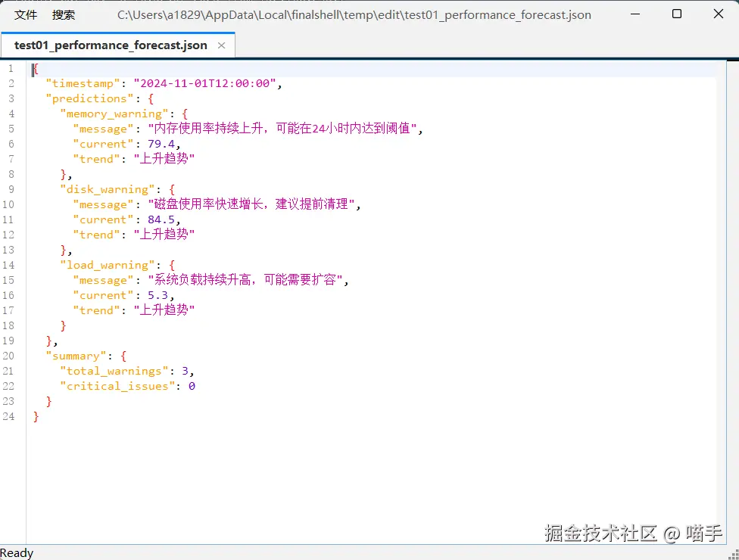Click line number 24 in the gutter
The image size is (739, 560).
8,416
